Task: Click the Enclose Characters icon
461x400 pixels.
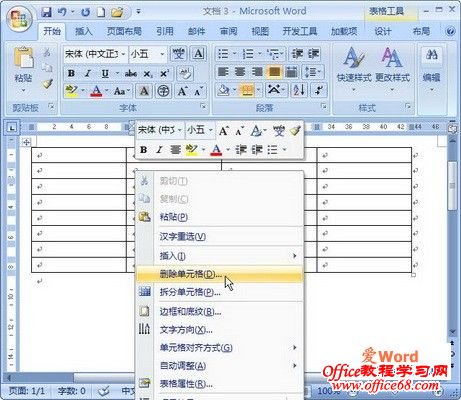Action: [163, 91]
